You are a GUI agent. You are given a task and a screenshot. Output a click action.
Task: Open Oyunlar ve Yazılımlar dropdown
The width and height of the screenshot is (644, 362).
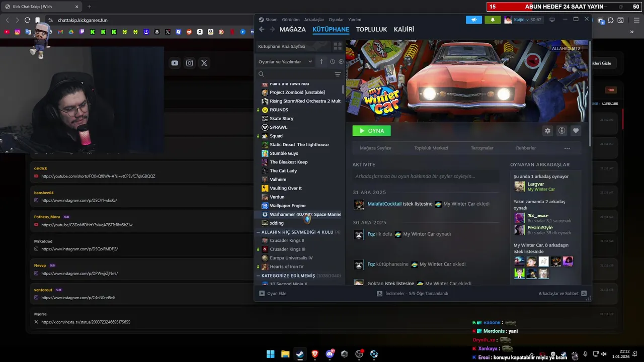click(x=285, y=61)
